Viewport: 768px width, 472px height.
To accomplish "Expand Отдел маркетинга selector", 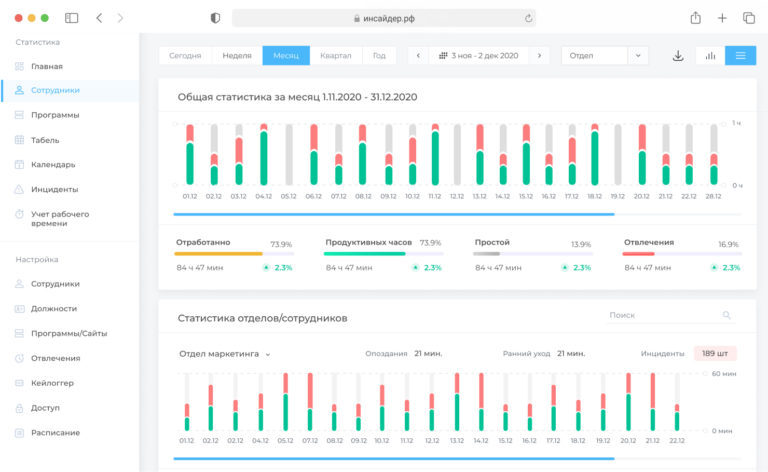I will click(x=225, y=354).
